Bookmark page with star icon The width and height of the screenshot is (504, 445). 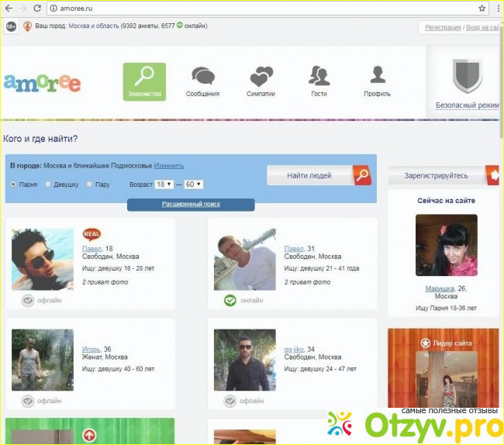point(482,8)
